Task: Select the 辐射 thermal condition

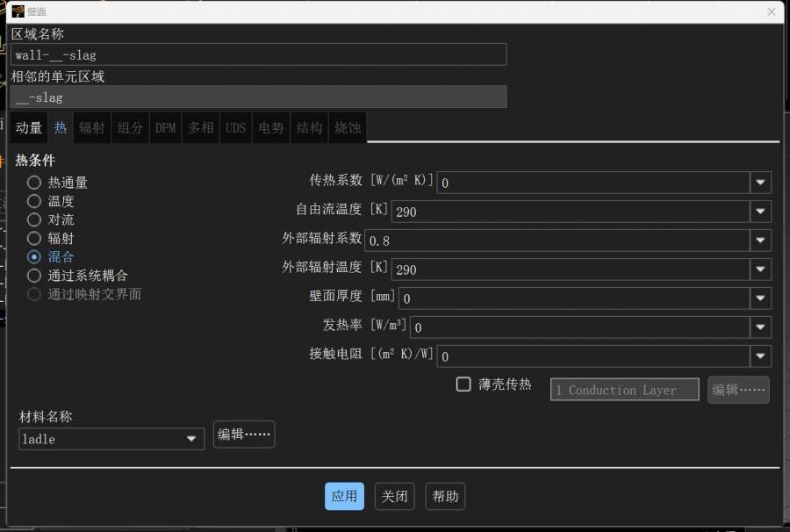Action: click(x=34, y=238)
